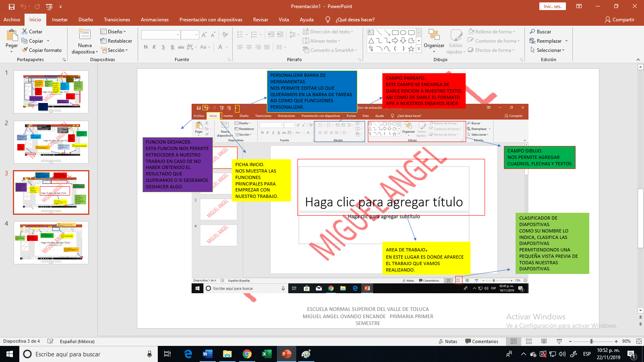Screen dimensions: 644x362
Task: Toggle underline formatting with the S icon
Action: pyautogui.click(x=163, y=47)
